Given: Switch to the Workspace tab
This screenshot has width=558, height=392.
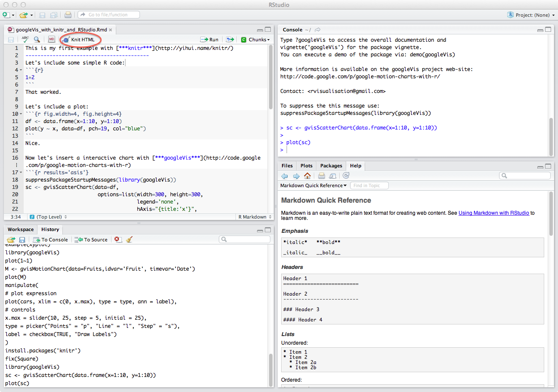Looking at the screenshot, I should point(21,229).
